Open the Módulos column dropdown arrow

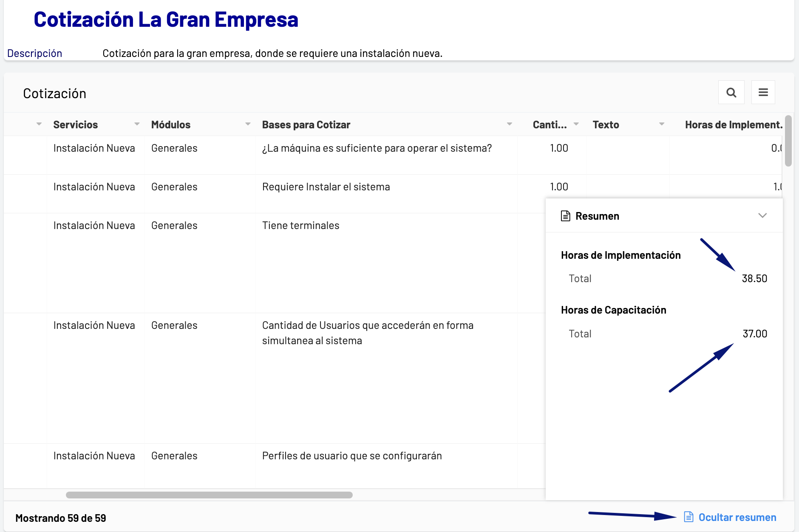(x=248, y=124)
